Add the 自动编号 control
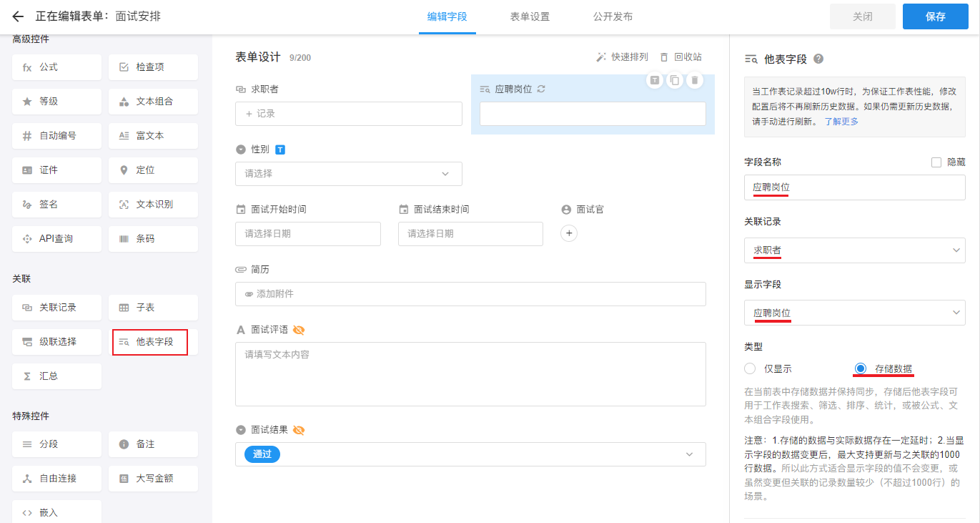Screen dimensions: 980x523 56,136
